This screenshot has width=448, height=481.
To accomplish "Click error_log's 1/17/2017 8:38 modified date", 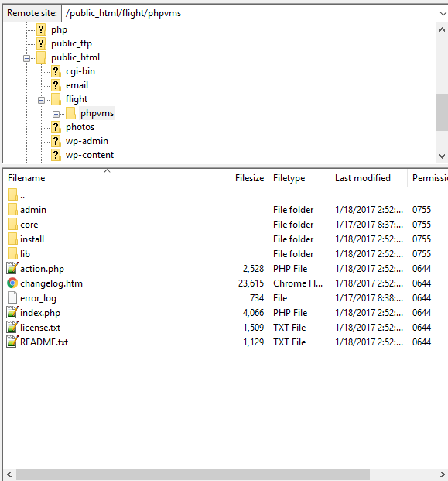I will click(x=369, y=298).
